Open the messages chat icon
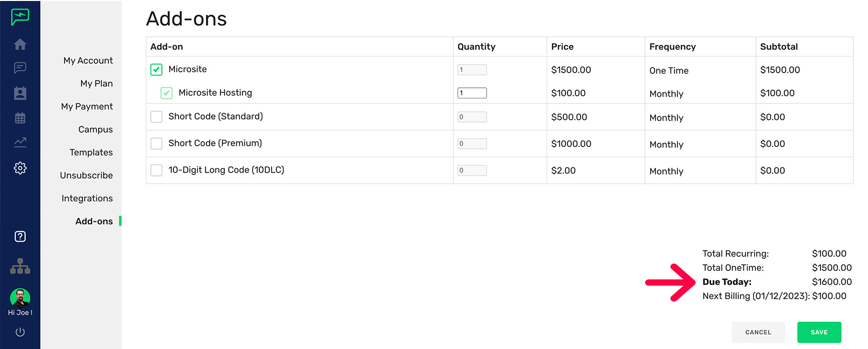The height and width of the screenshot is (349, 868). [x=20, y=68]
